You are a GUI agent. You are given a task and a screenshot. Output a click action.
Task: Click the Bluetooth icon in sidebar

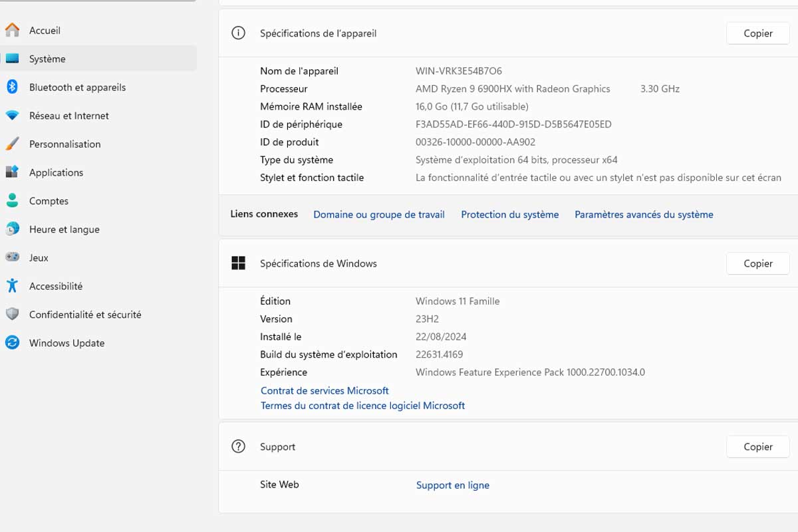(12, 87)
